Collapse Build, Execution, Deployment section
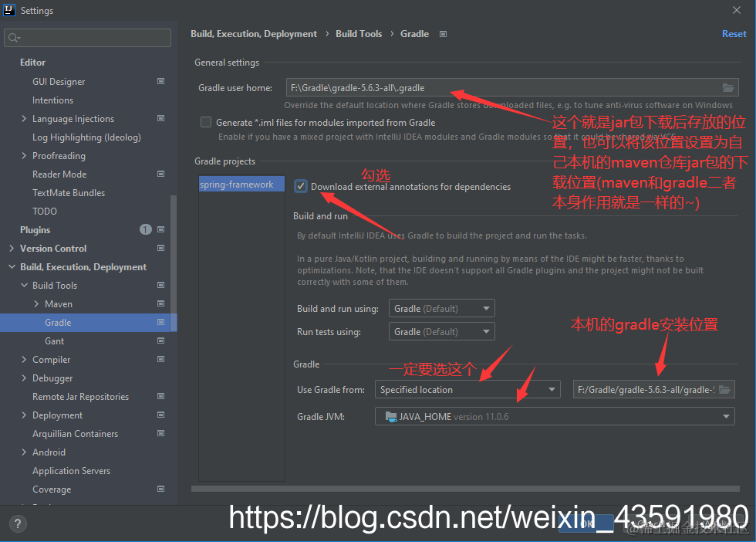 click(12, 266)
